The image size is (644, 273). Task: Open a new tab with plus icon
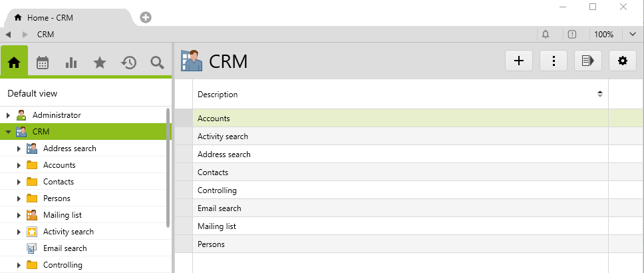(x=146, y=17)
